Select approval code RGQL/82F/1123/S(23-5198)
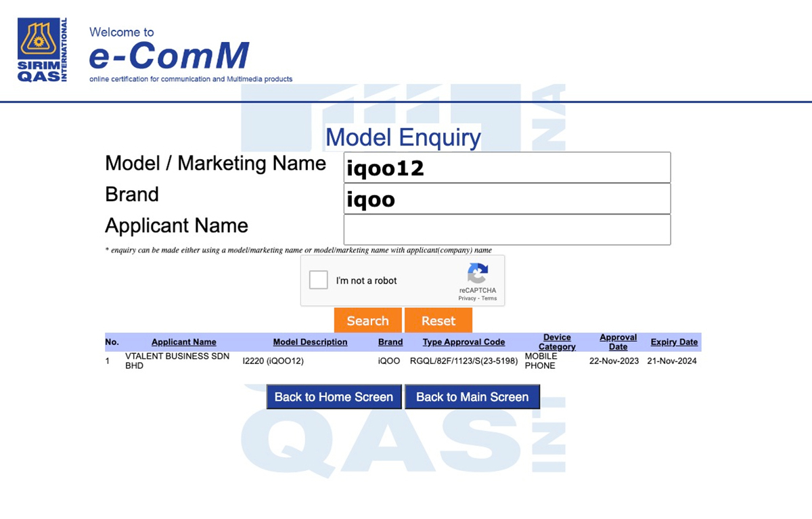This screenshot has width=812, height=519. point(464,361)
